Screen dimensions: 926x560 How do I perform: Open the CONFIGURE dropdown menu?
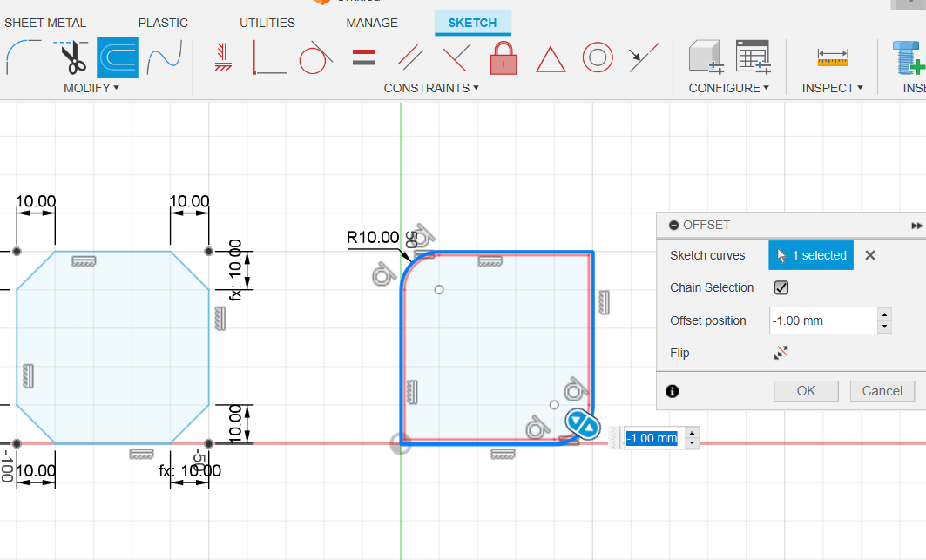(729, 88)
